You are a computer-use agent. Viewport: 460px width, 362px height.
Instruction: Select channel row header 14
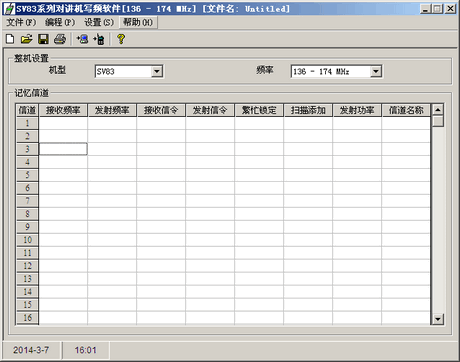pyautogui.click(x=27, y=292)
